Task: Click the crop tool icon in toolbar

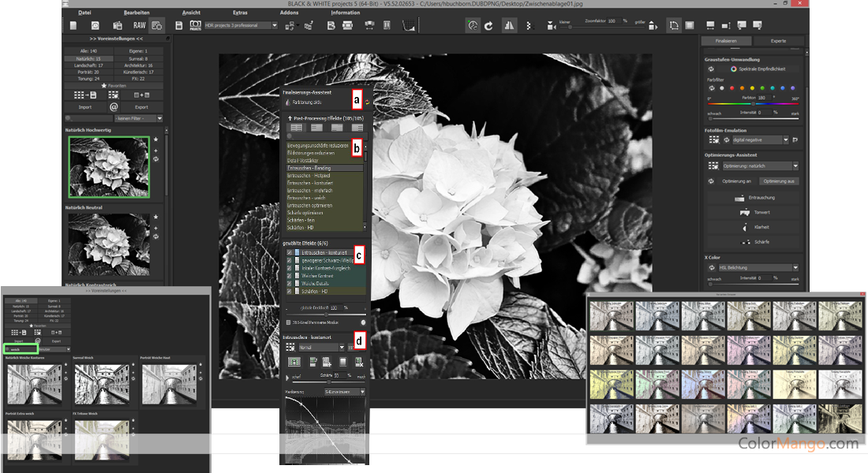Action: click(x=674, y=25)
